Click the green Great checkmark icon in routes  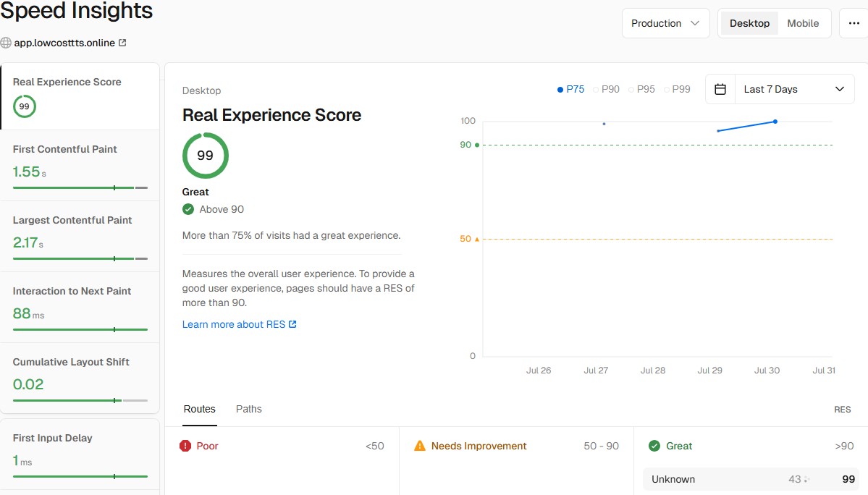click(654, 446)
